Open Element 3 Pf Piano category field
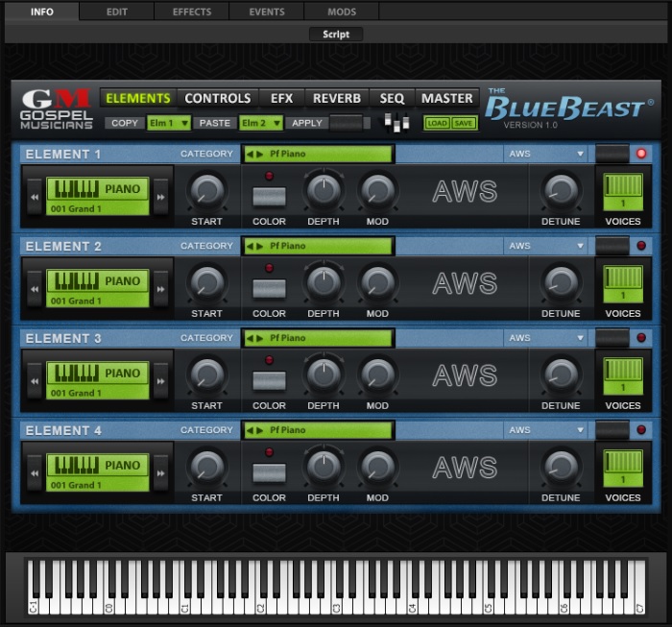Viewport: 672px width, 627px height. (x=318, y=339)
